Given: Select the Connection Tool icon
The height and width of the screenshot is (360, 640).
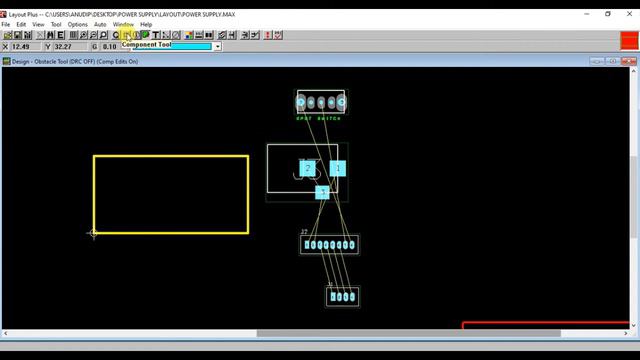Looking at the screenshot, I should point(166,36).
